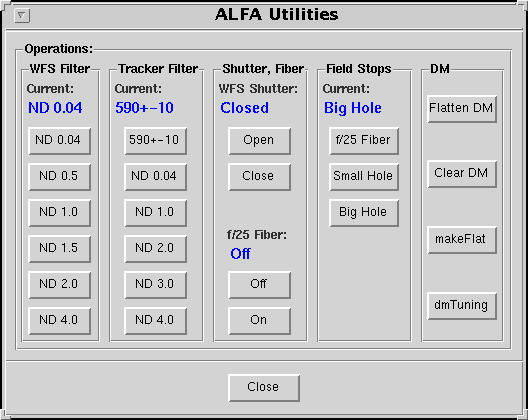Run makeFlat in DM panel
Viewport: 528px width, 420px height.
[x=462, y=240]
